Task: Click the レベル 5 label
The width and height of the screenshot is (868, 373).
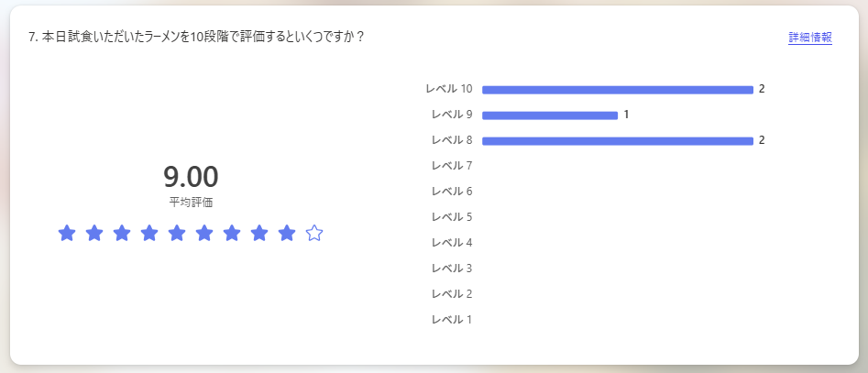Action: [452, 216]
